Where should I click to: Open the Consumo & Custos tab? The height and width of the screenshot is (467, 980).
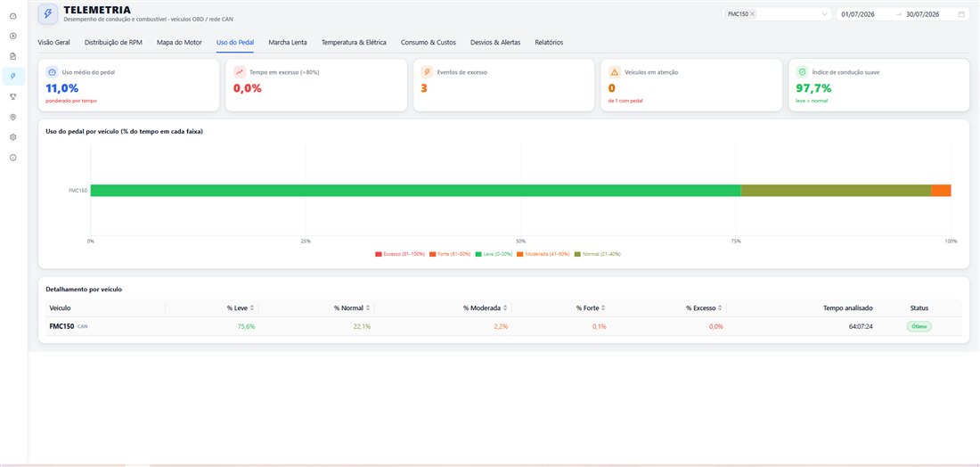[x=429, y=43]
